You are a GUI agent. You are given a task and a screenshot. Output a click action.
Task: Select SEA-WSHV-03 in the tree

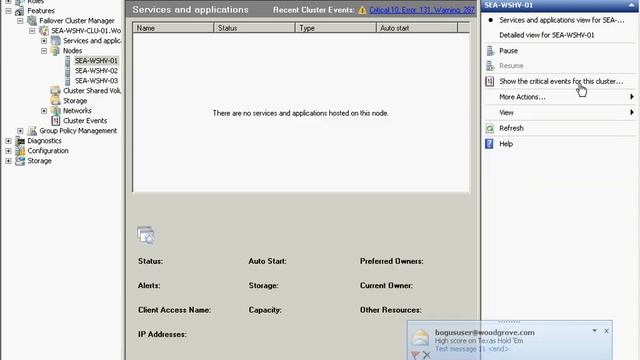(x=96, y=81)
